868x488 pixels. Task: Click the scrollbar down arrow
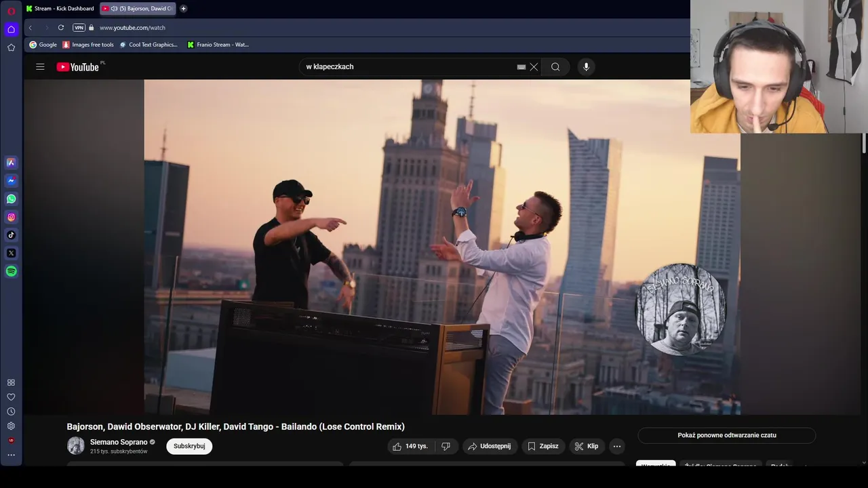[864, 462]
